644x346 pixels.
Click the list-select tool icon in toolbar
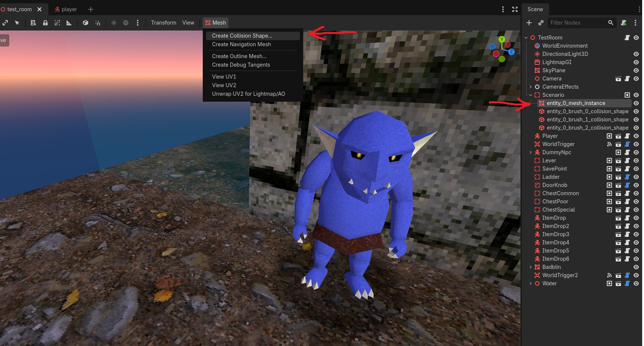pos(33,23)
